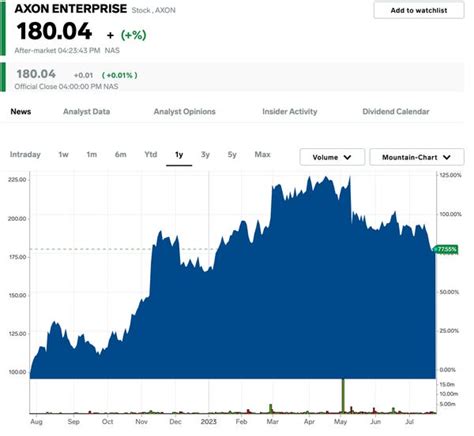
Task: Select the Intraday chart range
Action: (25, 155)
